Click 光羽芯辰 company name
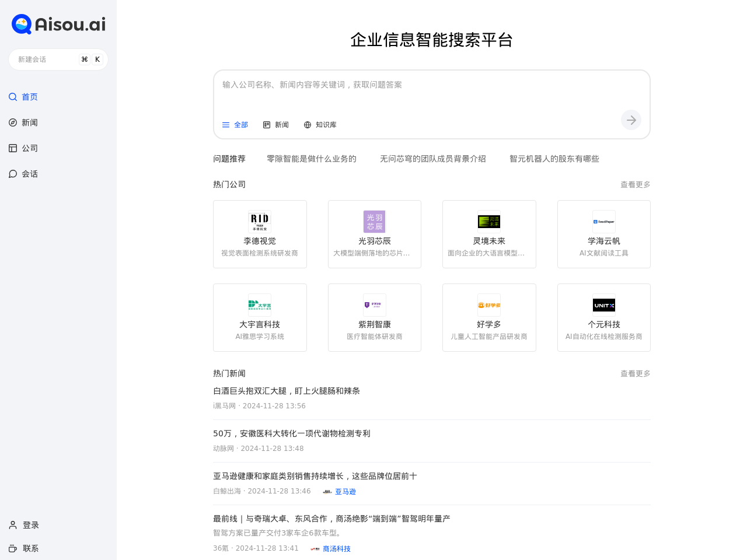 coord(375,241)
